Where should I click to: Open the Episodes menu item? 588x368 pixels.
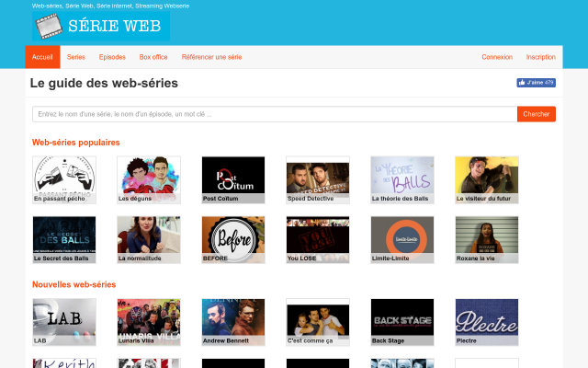pos(112,57)
